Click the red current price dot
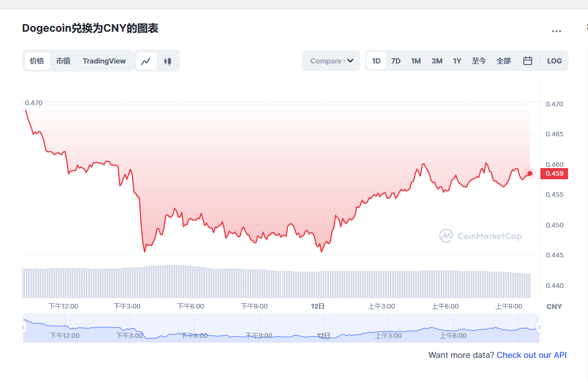 (x=530, y=173)
